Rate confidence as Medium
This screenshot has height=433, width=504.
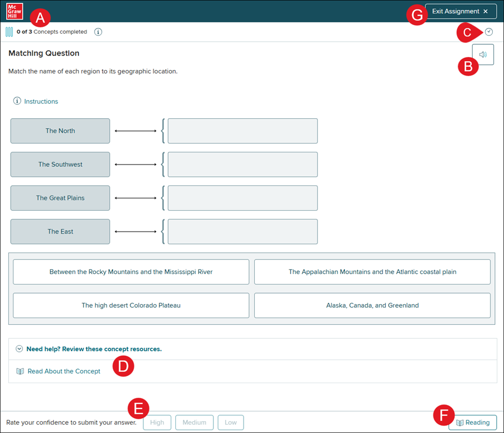pyautogui.click(x=194, y=422)
